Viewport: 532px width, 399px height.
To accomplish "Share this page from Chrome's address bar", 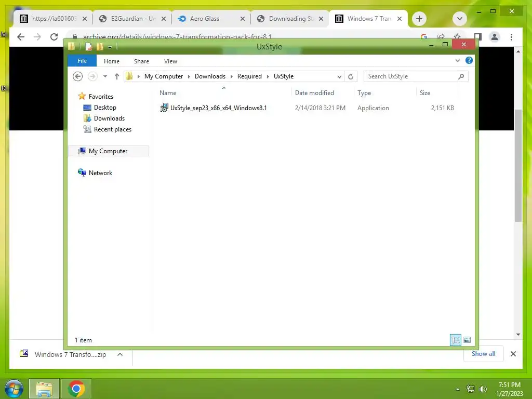I will coord(441,36).
